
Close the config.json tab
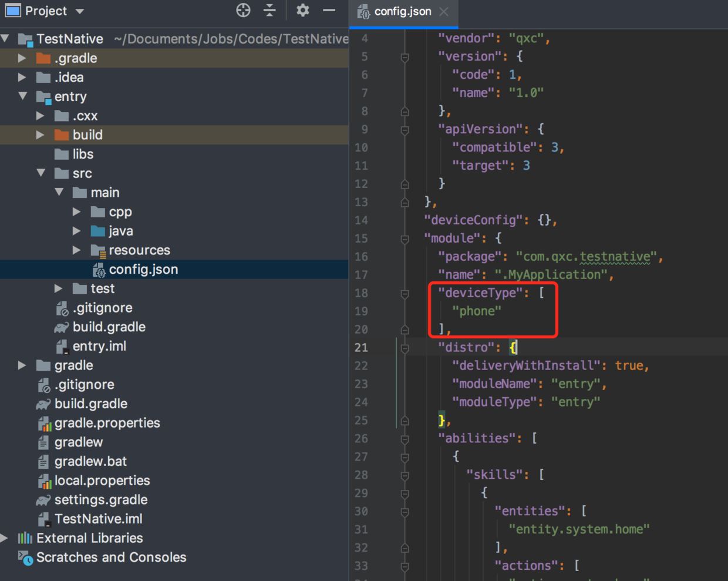coord(444,12)
